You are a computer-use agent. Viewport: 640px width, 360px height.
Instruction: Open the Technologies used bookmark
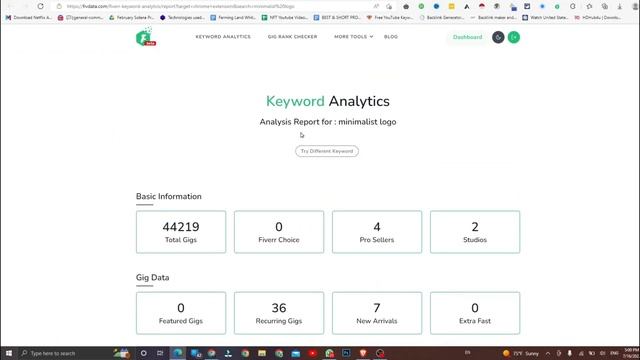182,18
